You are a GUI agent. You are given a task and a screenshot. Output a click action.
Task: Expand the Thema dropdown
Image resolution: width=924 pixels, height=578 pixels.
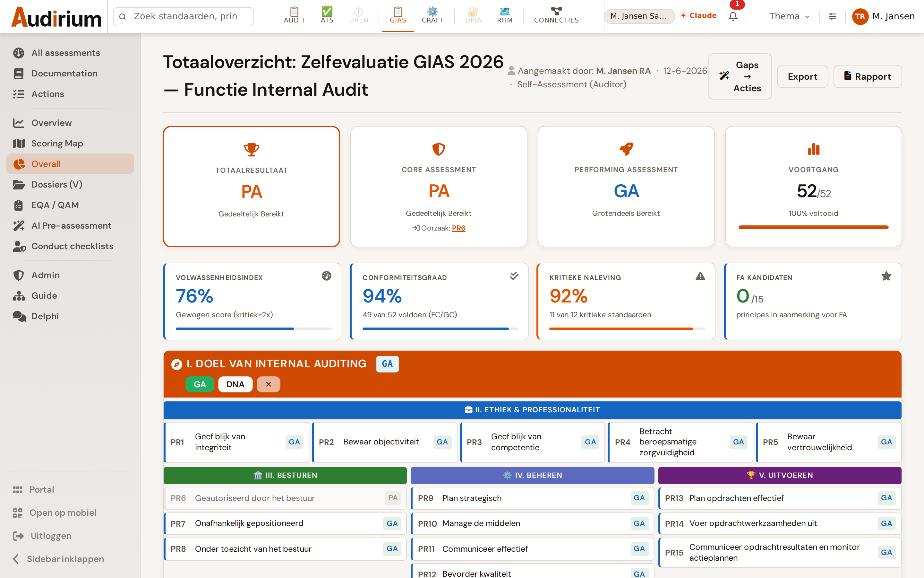(x=789, y=16)
